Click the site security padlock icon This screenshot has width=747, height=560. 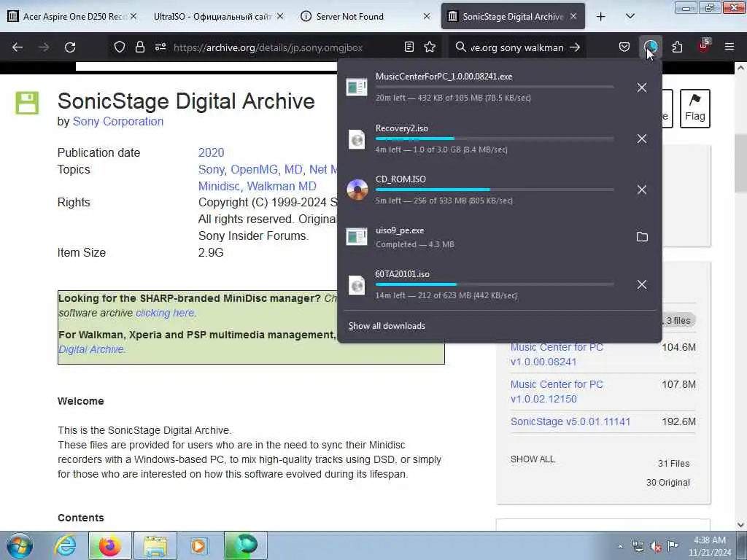(139, 47)
